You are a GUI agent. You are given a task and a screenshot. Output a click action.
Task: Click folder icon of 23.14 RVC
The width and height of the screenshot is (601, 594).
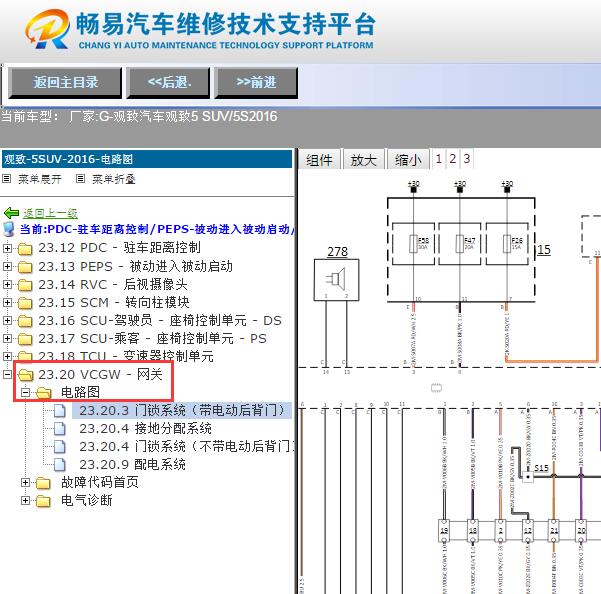(x=25, y=285)
